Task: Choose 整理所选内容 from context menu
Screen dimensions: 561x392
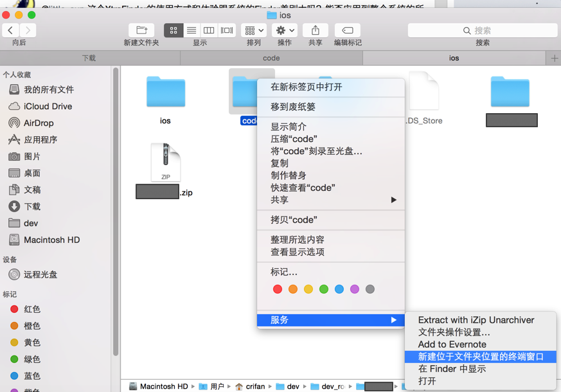Action: coord(330,240)
